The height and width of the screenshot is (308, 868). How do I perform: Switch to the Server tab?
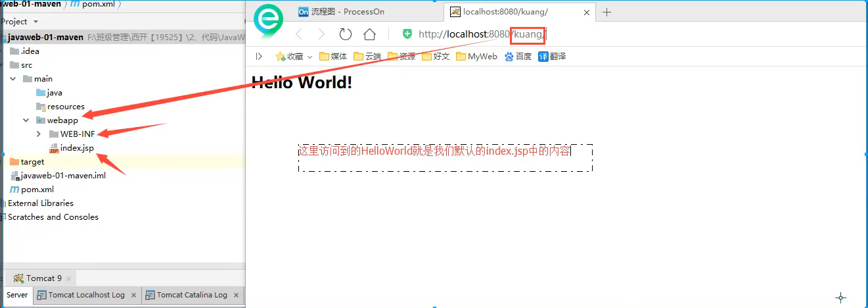17,295
